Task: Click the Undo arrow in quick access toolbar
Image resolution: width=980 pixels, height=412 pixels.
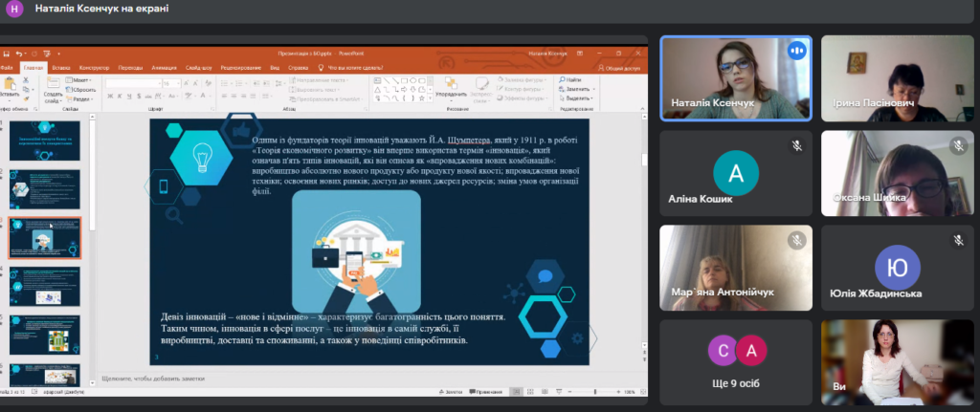Action: [19, 54]
